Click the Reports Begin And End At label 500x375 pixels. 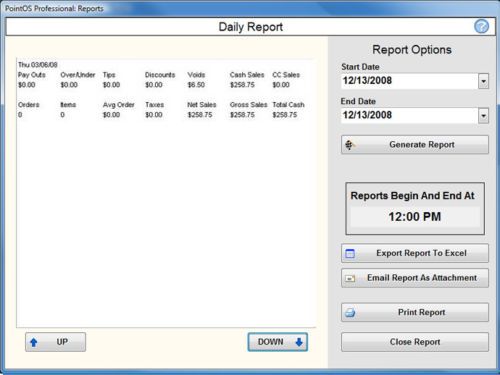pyautogui.click(x=412, y=196)
